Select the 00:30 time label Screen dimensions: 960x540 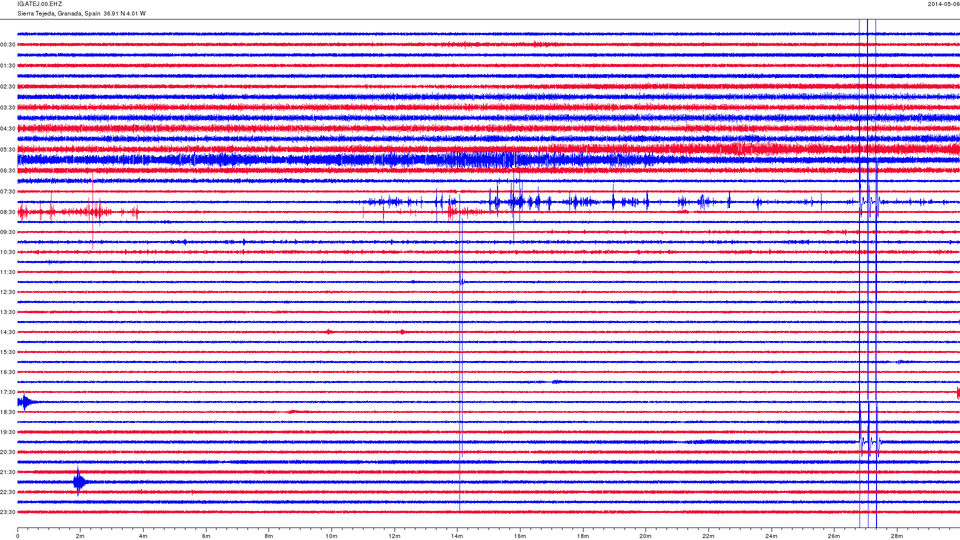point(7,45)
